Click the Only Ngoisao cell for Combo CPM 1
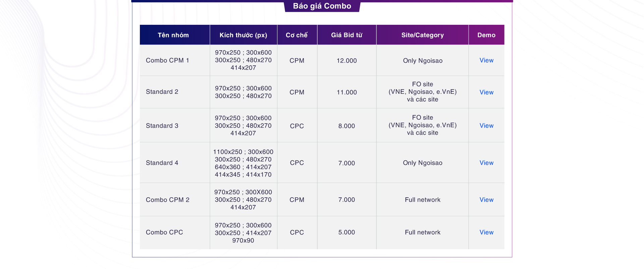Viewport: 644px width, 269px height. [423, 61]
